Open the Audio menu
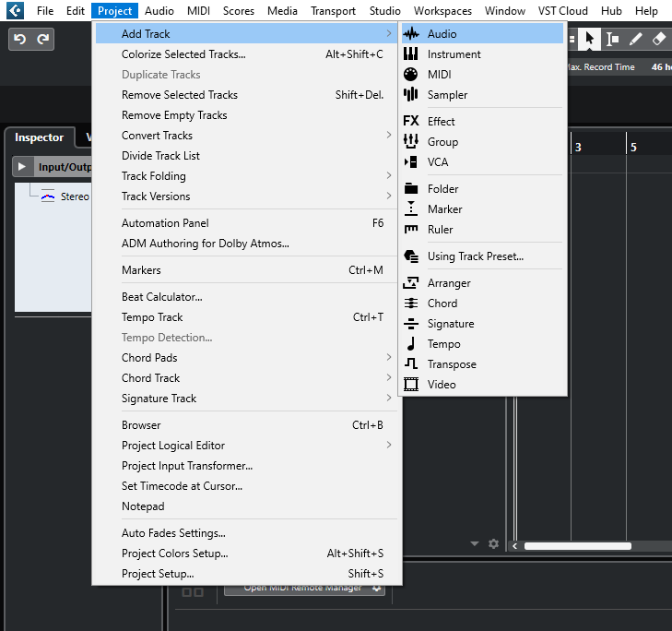 click(x=159, y=11)
